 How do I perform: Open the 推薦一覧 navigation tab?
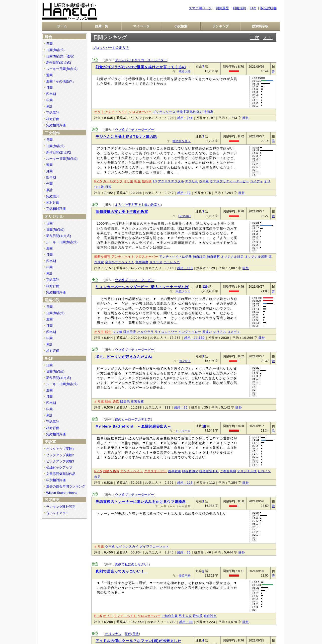pyautogui.click(x=102, y=26)
